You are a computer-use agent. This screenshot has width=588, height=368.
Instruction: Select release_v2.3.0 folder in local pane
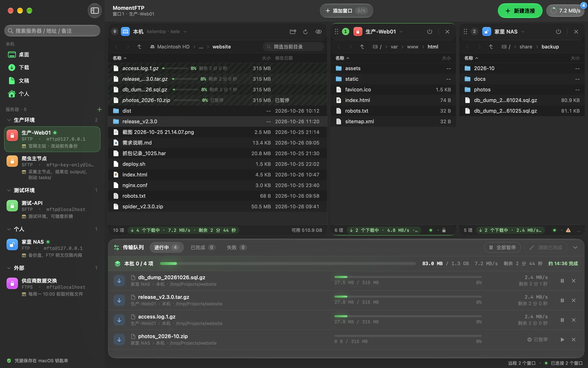[218, 122]
